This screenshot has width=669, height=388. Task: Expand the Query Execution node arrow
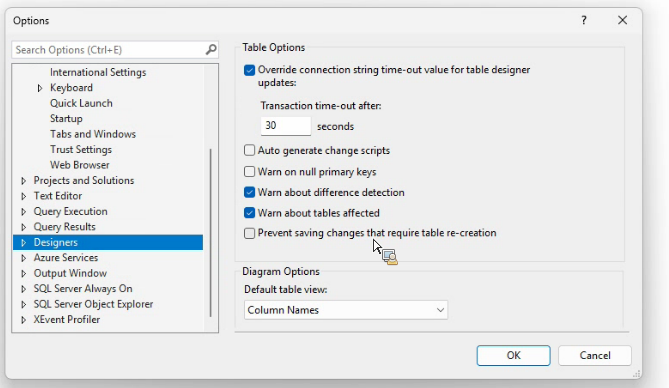23,212
